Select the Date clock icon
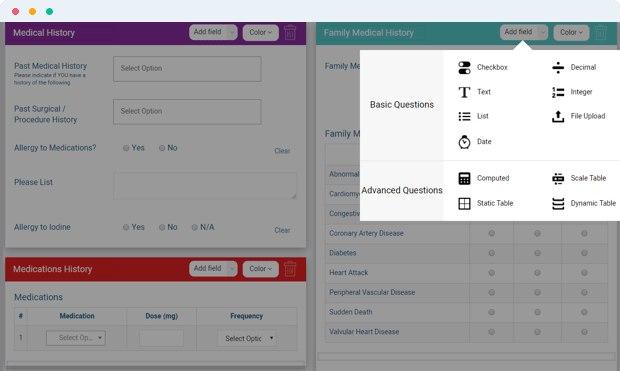Viewport: 620px width, 371px height. click(x=464, y=142)
